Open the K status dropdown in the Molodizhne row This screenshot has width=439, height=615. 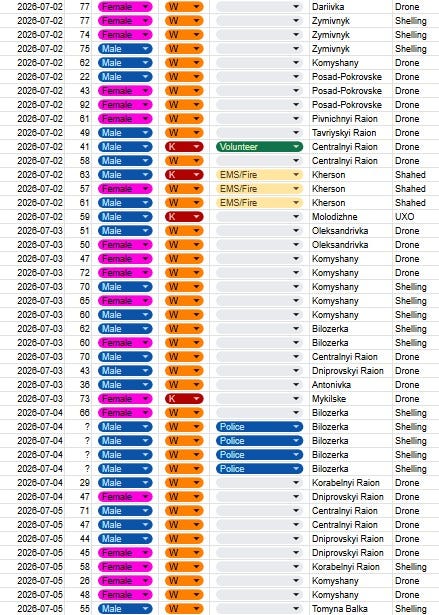(184, 217)
